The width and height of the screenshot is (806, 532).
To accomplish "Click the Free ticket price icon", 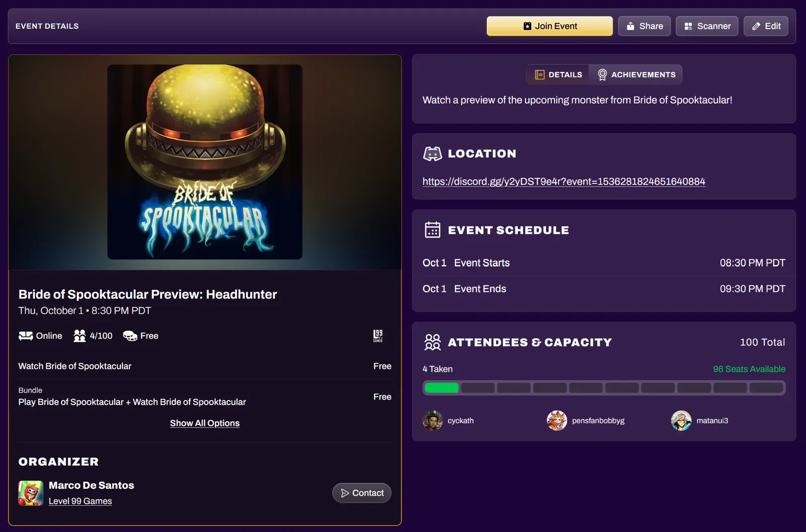I will (x=130, y=336).
